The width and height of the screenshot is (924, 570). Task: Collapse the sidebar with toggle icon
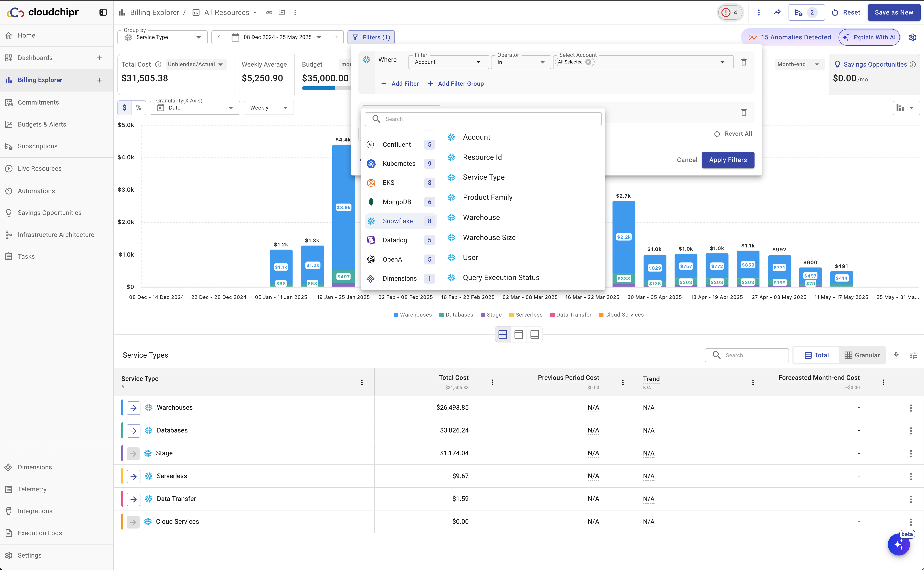[x=103, y=12]
